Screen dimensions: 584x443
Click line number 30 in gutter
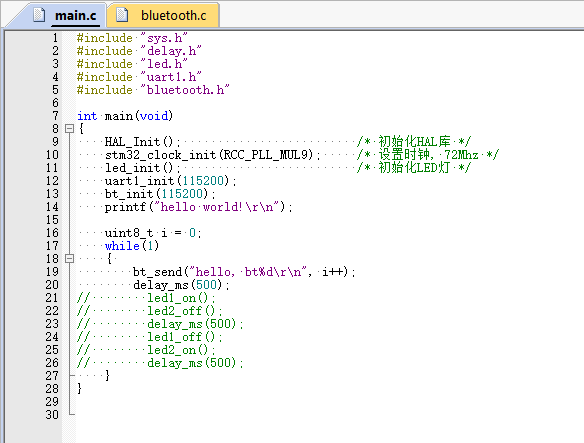pyautogui.click(x=52, y=415)
